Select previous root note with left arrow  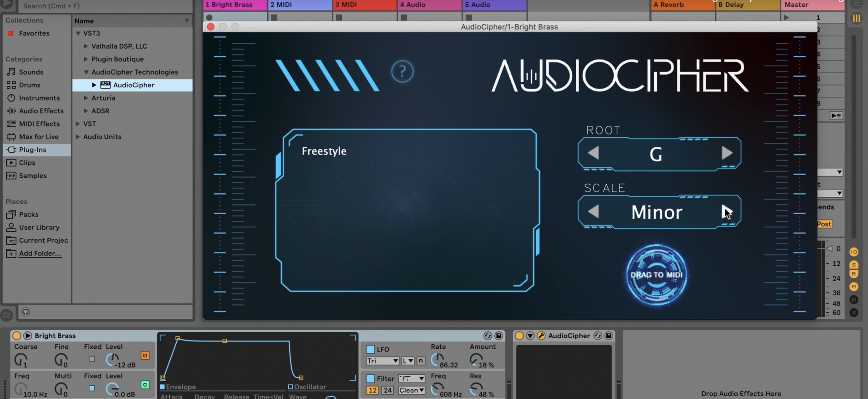[x=593, y=153]
